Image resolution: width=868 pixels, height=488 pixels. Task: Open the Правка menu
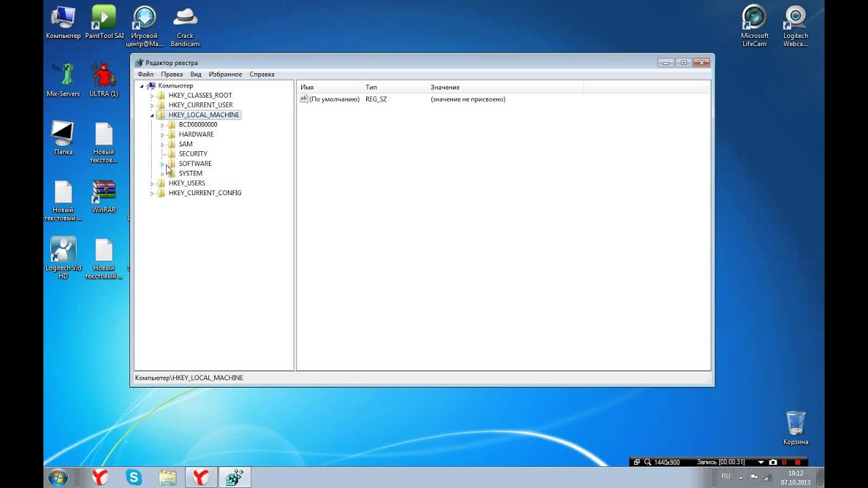(x=172, y=74)
